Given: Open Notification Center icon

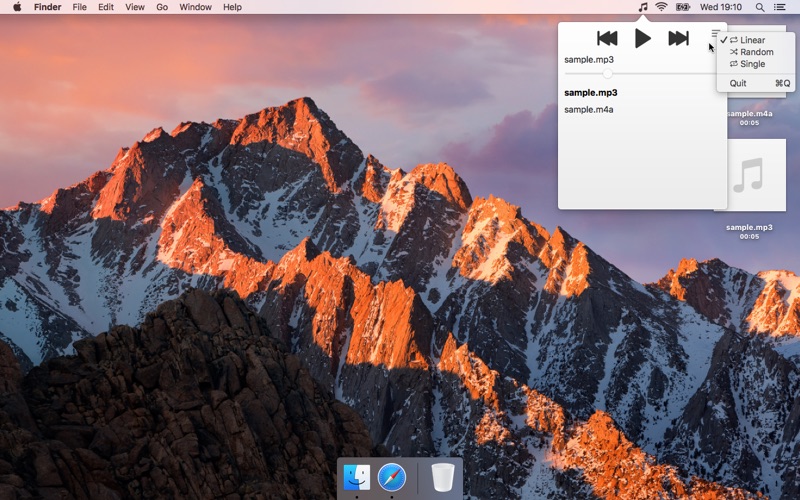Looking at the screenshot, I should pos(780,7).
